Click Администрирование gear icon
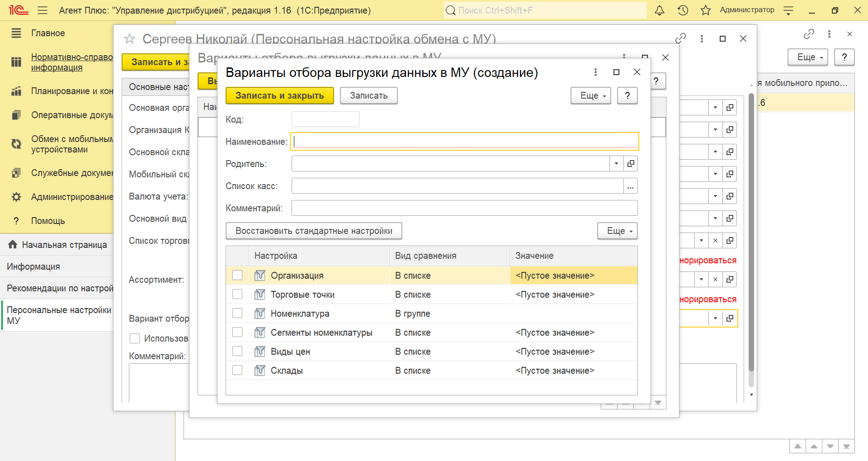This screenshot has height=461, width=868. click(16, 197)
